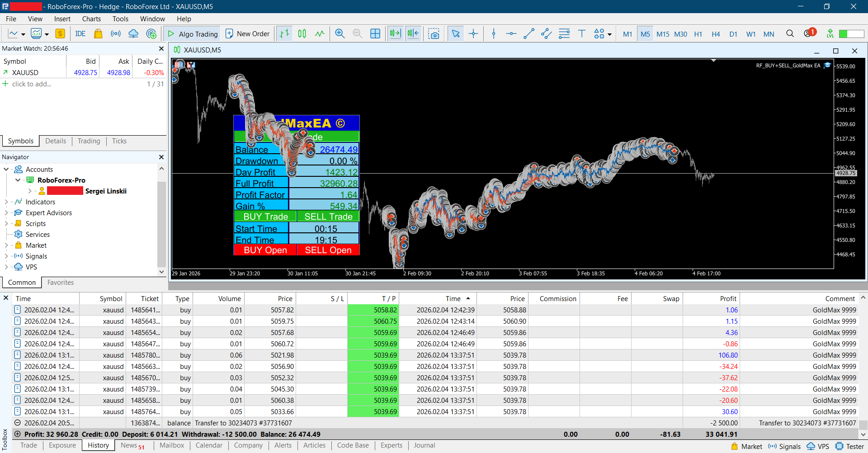The height and width of the screenshot is (453, 868).
Task: Switch chart to line chart mode
Action: point(320,34)
